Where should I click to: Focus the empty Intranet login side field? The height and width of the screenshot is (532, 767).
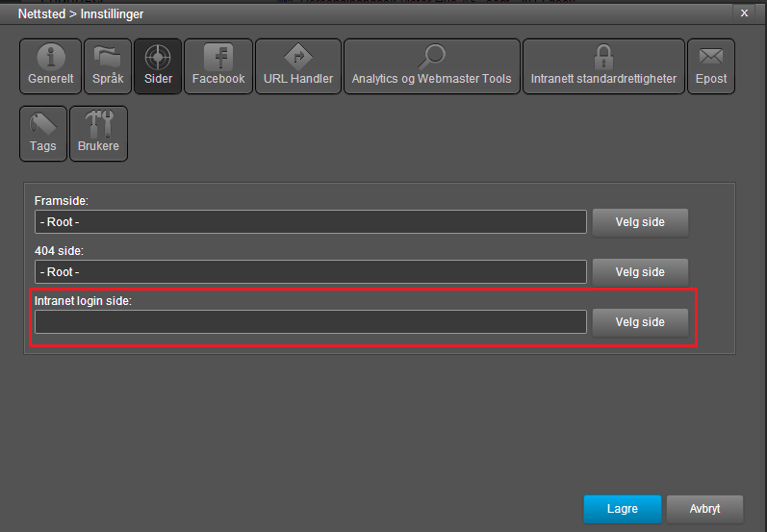coord(310,322)
